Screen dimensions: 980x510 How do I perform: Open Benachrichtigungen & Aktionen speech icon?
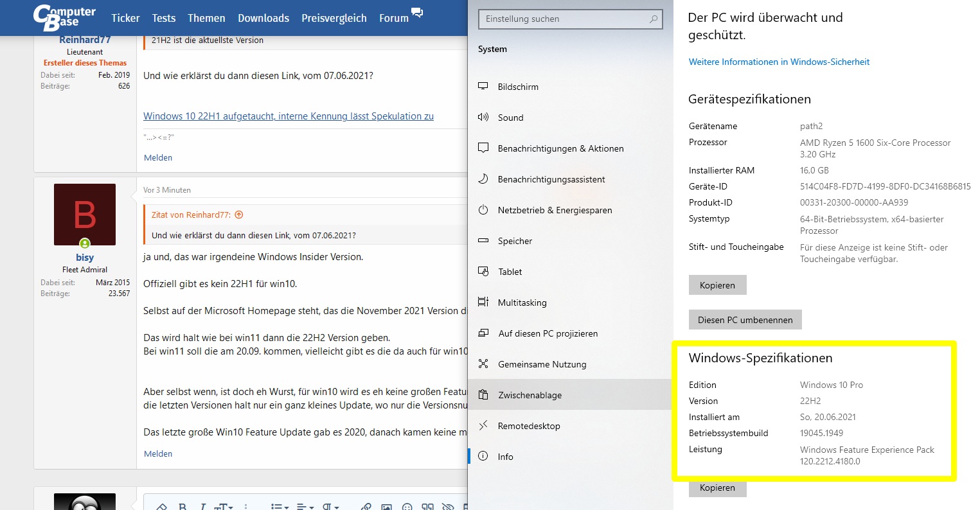tap(483, 148)
